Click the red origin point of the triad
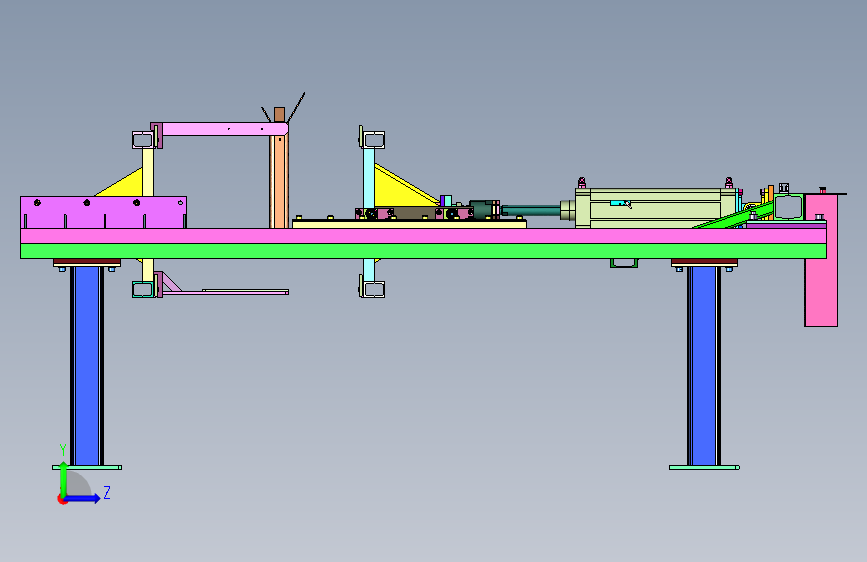This screenshot has width=867, height=562. (x=62, y=499)
